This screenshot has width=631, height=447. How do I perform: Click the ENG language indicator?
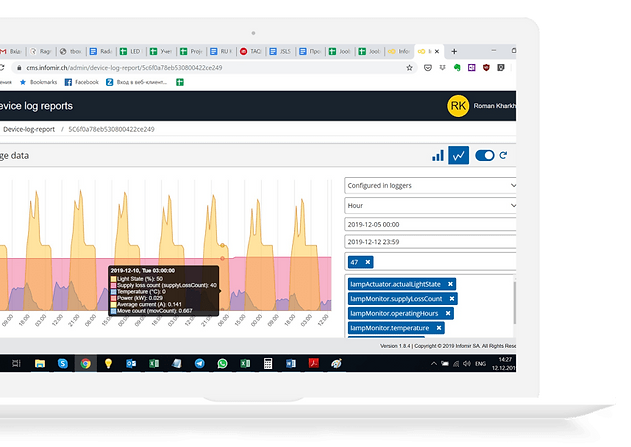480,364
